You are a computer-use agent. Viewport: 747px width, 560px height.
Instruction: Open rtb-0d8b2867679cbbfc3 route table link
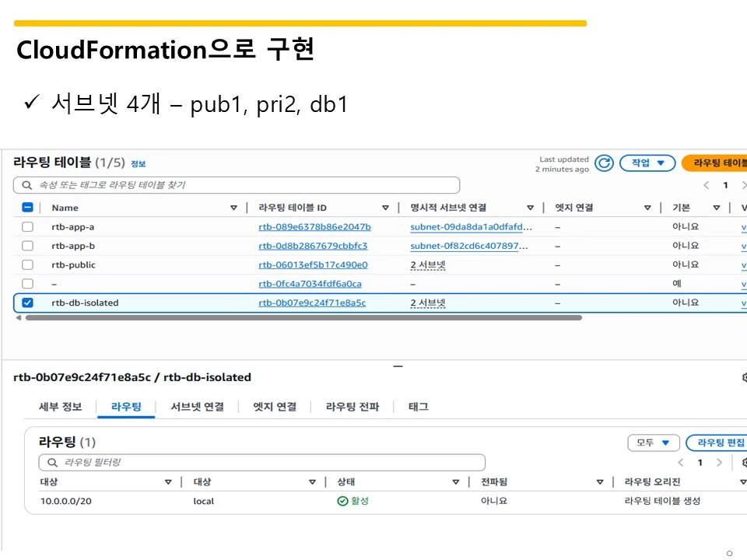coord(313,247)
